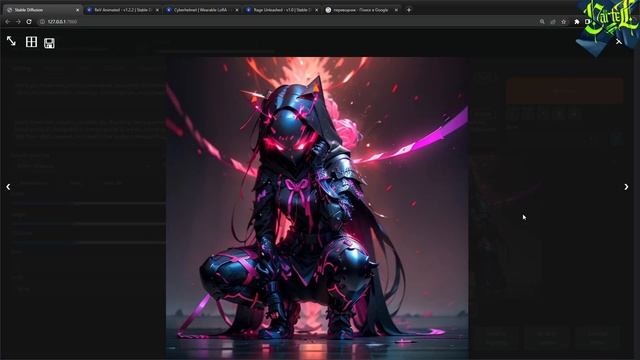Close the Rage Unleashed tab
This screenshot has width=640, height=360.
click(x=316, y=10)
